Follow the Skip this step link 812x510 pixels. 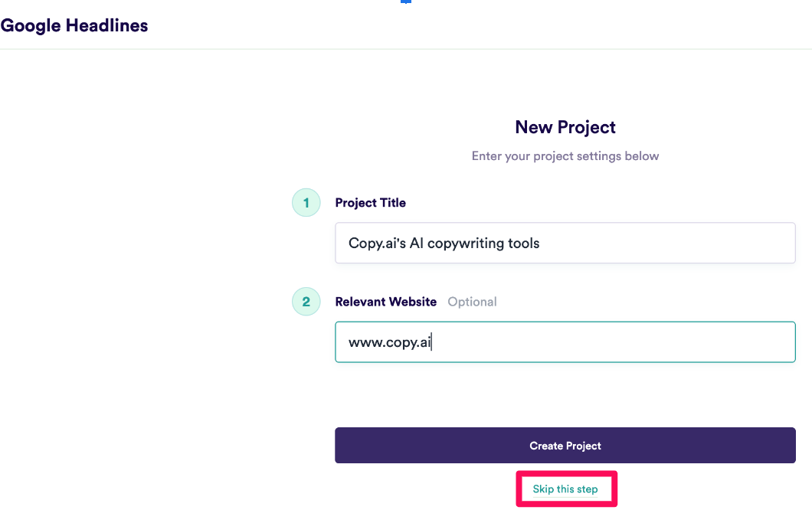pos(565,489)
